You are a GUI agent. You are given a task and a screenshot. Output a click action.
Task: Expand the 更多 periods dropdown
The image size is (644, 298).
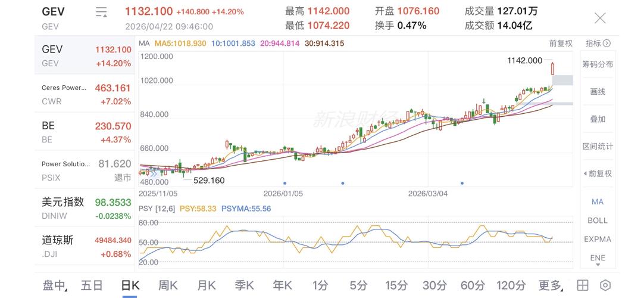(551, 285)
